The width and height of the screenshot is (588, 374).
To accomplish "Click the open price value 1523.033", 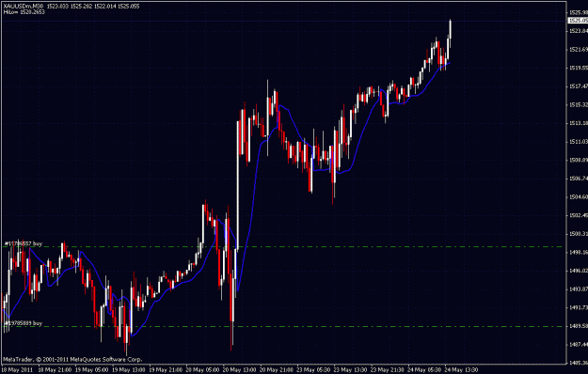I will tap(56, 7).
